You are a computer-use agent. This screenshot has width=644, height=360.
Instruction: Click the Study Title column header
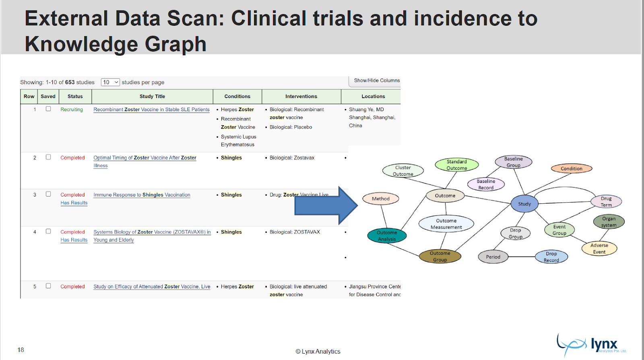pos(152,96)
